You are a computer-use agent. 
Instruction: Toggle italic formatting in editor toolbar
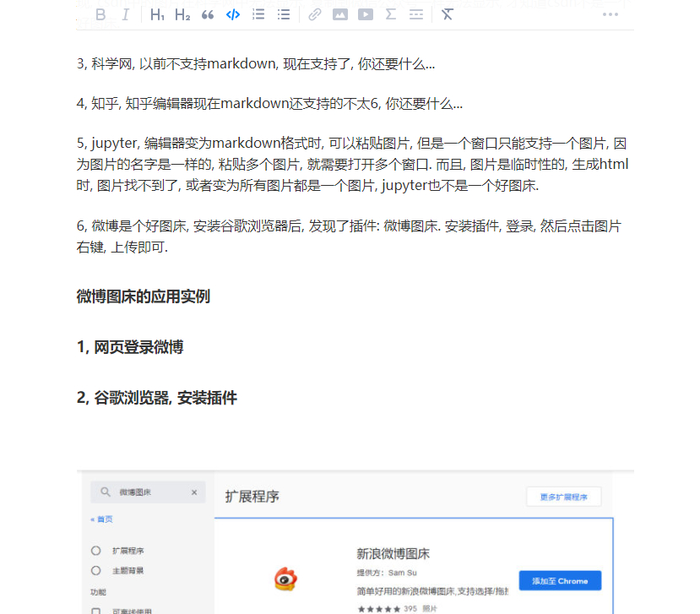click(x=126, y=14)
